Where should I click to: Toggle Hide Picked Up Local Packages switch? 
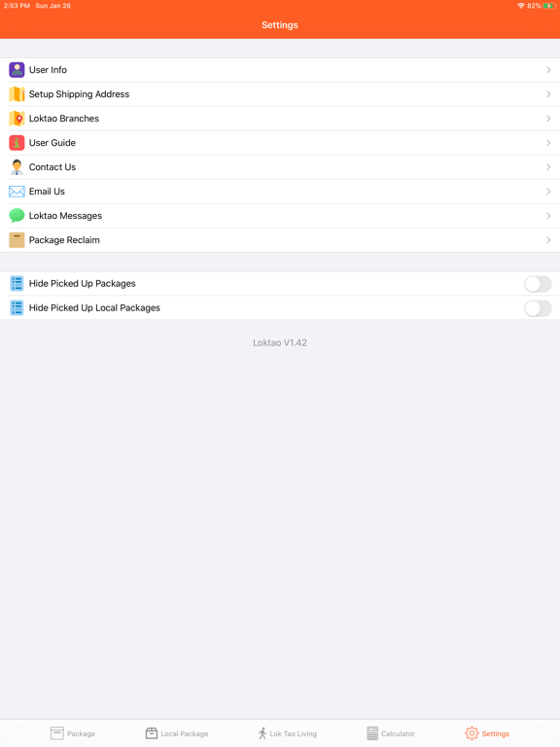click(x=538, y=308)
